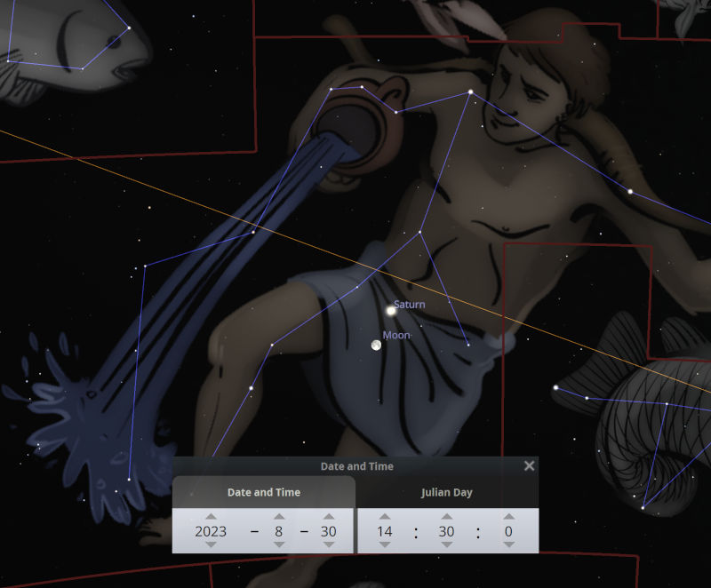Decrease the year value 2023
The width and height of the screenshot is (711, 588).
click(x=211, y=545)
